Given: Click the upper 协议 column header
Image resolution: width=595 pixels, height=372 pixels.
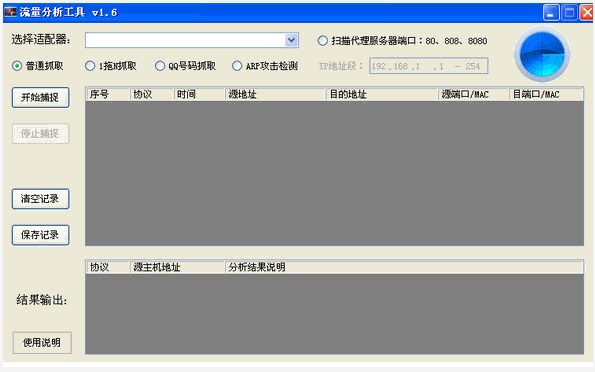Looking at the screenshot, I should click(x=152, y=94).
